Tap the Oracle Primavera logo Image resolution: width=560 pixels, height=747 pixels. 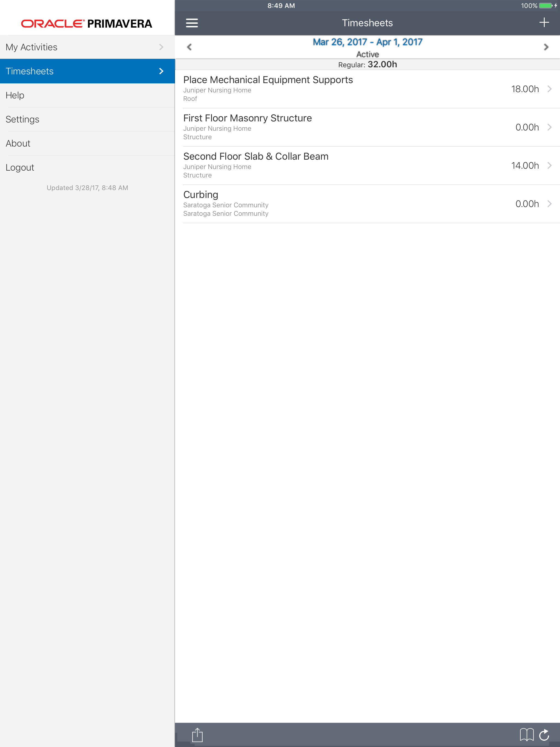[x=87, y=24]
